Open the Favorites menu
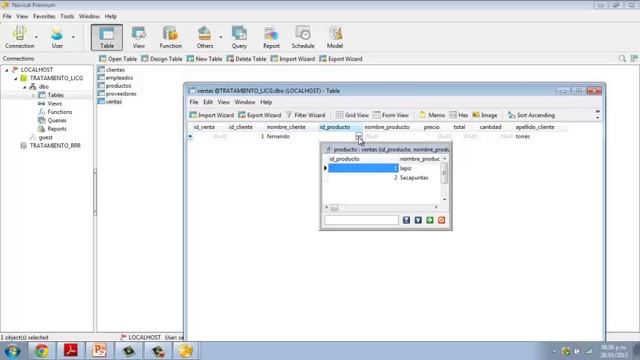This screenshot has height=360, width=640. coord(44,16)
